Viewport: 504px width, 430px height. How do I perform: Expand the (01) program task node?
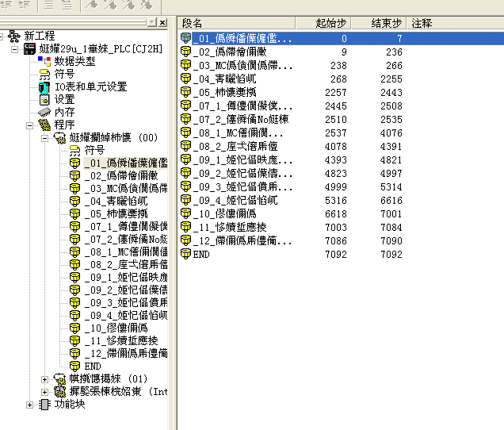pyautogui.click(x=44, y=378)
